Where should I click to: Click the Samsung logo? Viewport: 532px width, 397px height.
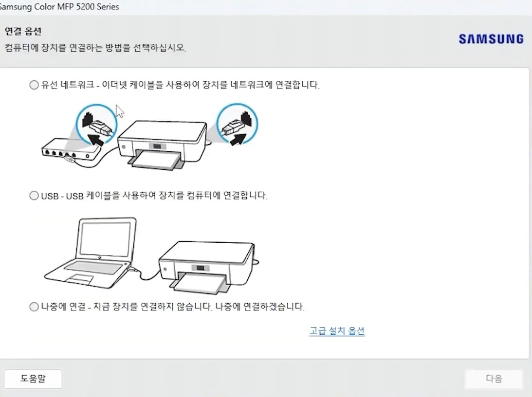coord(491,39)
